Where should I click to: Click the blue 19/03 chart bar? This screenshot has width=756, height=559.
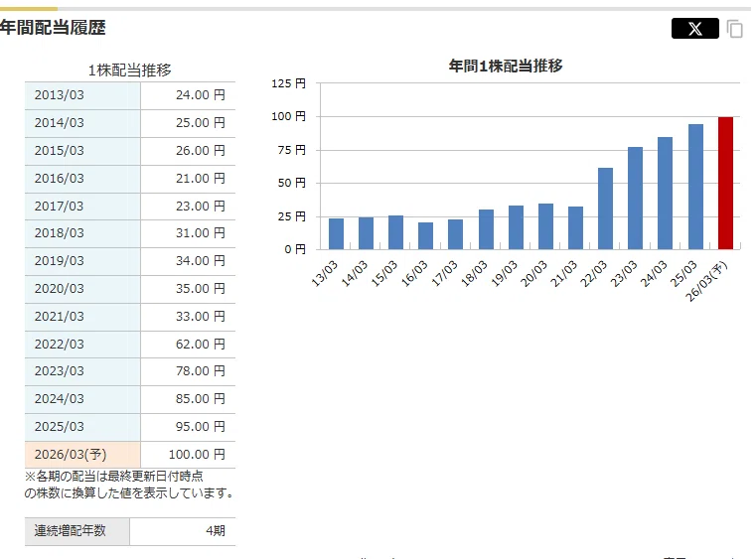[516, 227]
